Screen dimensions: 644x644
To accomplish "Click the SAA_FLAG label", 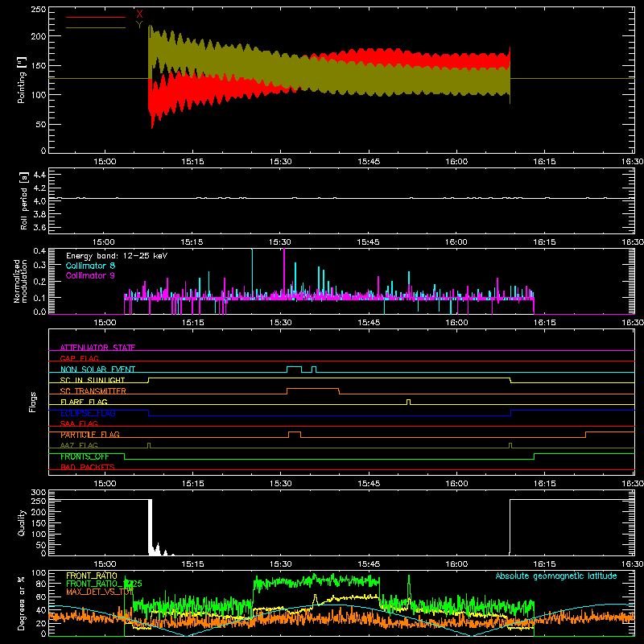I will (x=79, y=423).
